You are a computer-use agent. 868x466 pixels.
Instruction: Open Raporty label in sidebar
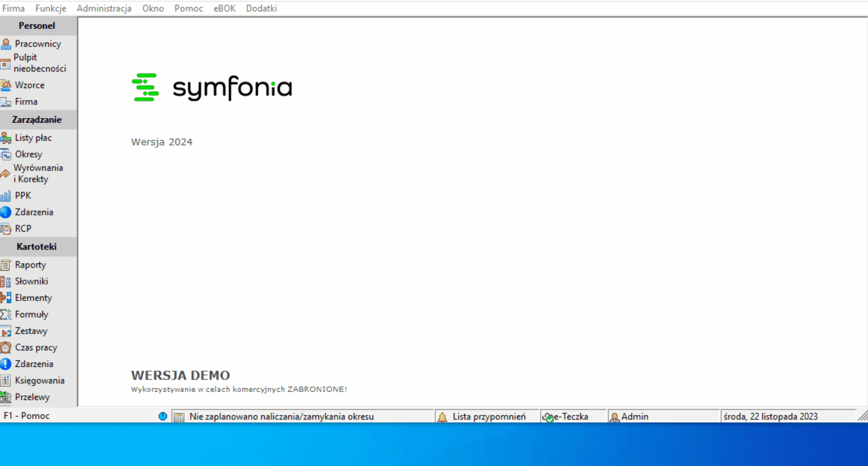point(31,265)
